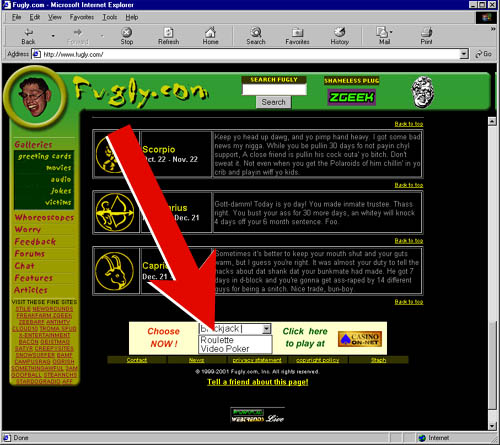Open the Blackjack game dropdown arrow
The width and height of the screenshot is (500, 445).
[266, 329]
